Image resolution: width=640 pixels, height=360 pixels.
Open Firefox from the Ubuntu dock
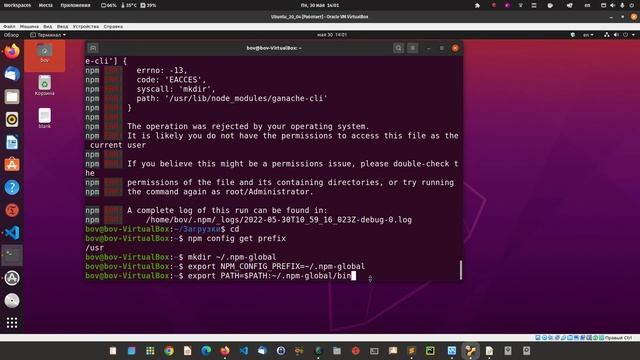[x=12, y=52]
